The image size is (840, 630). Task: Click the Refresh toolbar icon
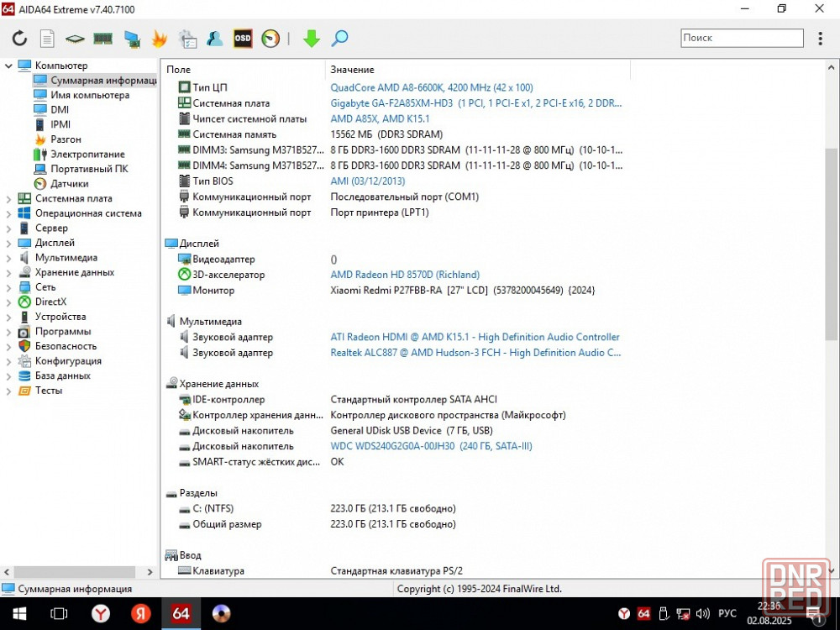tap(20, 38)
